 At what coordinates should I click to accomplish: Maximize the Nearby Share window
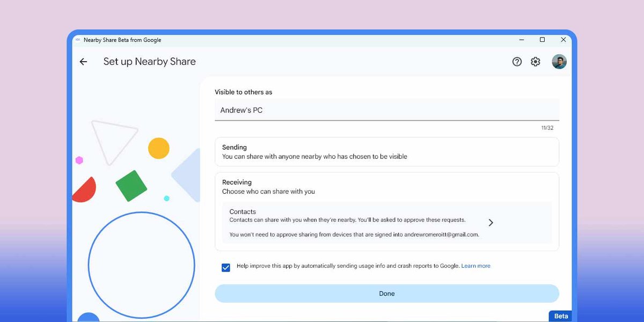[542, 40]
